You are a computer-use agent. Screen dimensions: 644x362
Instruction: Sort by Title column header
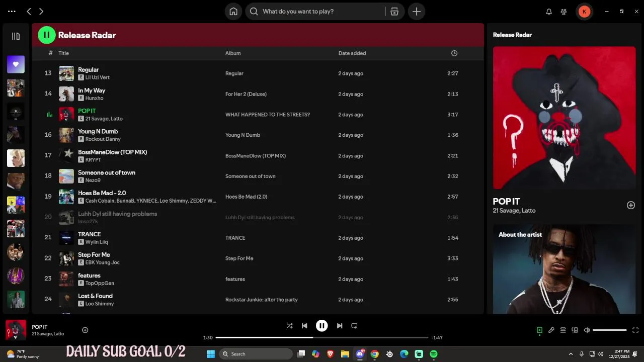coord(63,53)
